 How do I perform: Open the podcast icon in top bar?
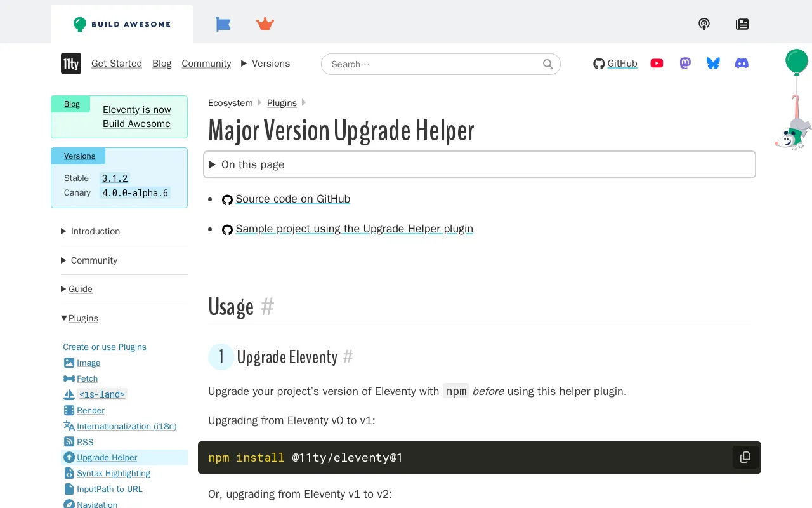(x=704, y=24)
